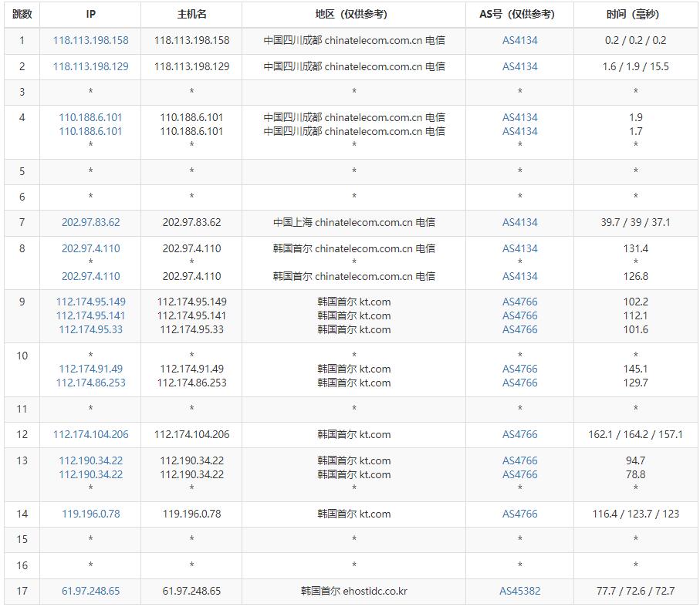This screenshot has width=700, height=607.
Task: Click hop number 3 cell
Action: [22, 93]
